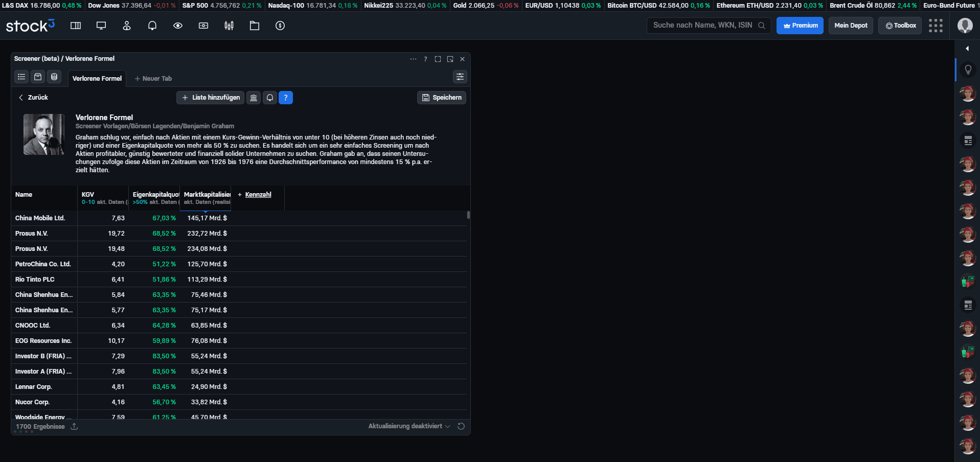Expand the right sidebar with the triangle arrow
The image size is (980, 462).
click(967, 49)
